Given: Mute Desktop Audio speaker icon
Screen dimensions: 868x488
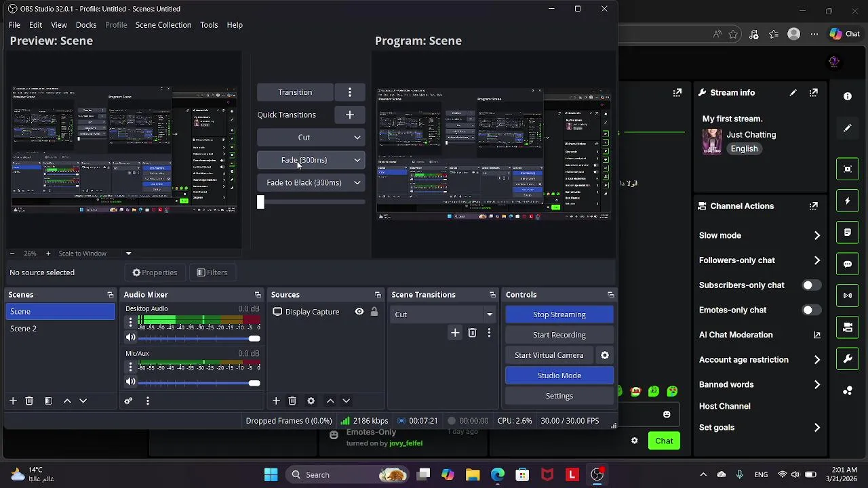Looking at the screenshot, I should point(131,338).
